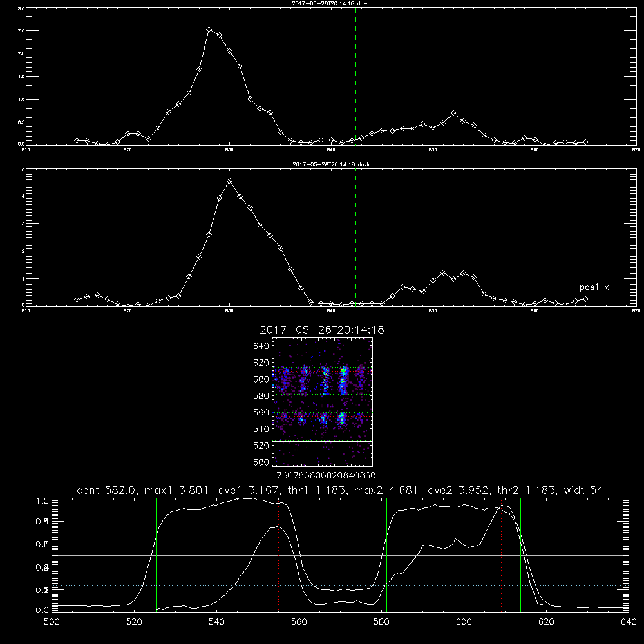Click x-axis label 520 of bottom profile plot
The height and width of the screenshot is (644, 644).
(134, 622)
